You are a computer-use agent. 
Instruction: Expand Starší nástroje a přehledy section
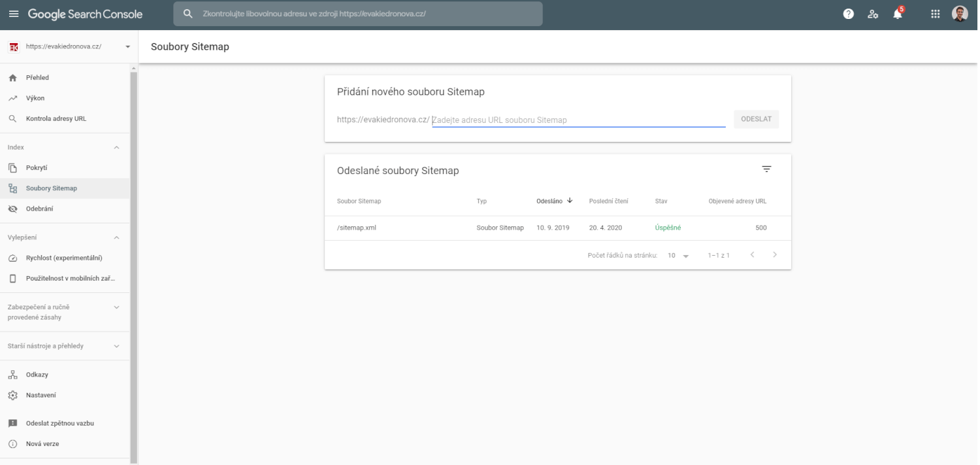(x=117, y=346)
